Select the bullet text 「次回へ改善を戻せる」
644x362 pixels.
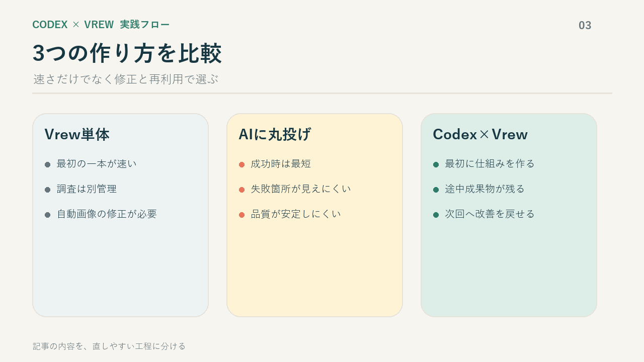click(x=490, y=214)
